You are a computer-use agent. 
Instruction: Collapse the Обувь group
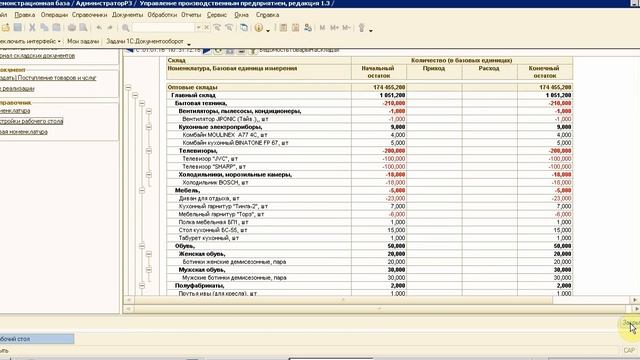[142, 246]
